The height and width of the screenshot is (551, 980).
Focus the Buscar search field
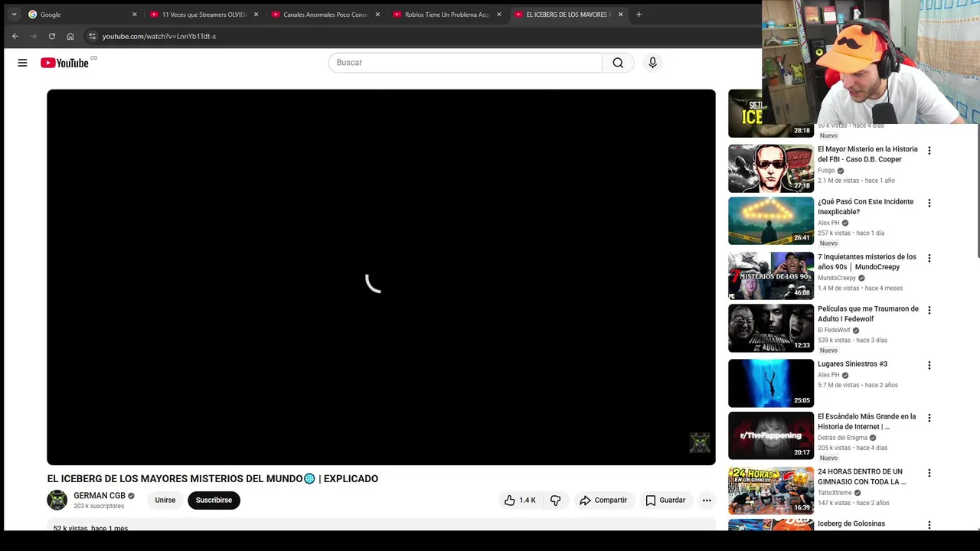(465, 63)
